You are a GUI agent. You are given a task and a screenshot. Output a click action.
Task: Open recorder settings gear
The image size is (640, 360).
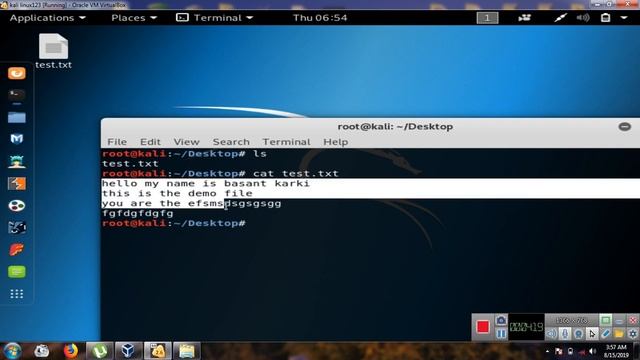(632, 334)
